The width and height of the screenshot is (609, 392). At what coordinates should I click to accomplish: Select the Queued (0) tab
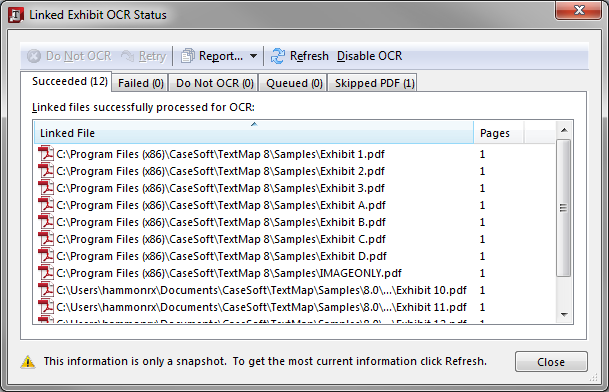tap(294, 83)
